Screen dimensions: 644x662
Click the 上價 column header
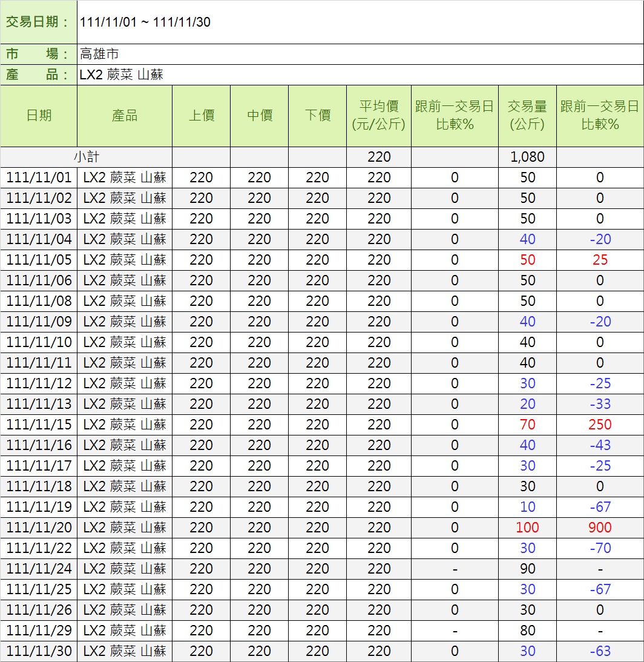tap(201, 116)
